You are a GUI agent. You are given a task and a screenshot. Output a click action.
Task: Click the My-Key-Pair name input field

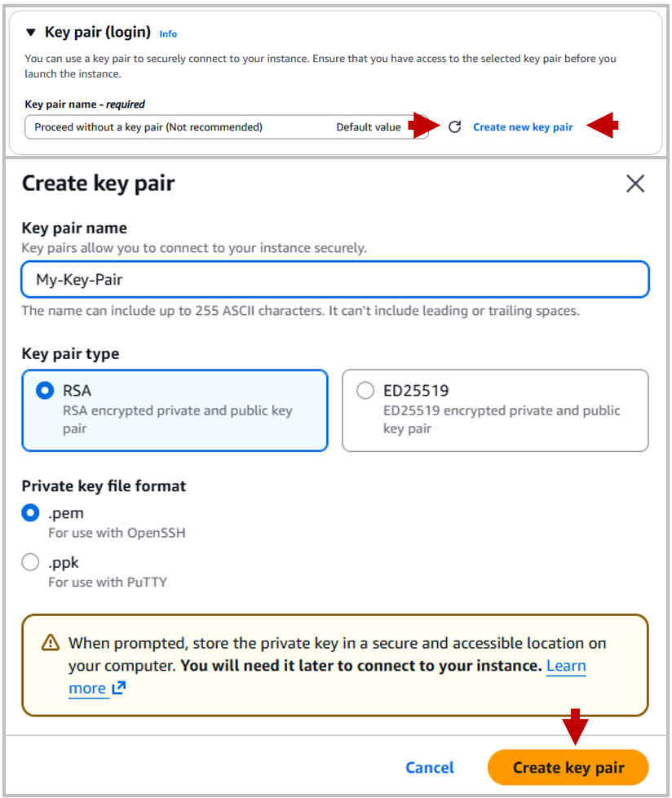pyautogui.click(x=334, y=279)
